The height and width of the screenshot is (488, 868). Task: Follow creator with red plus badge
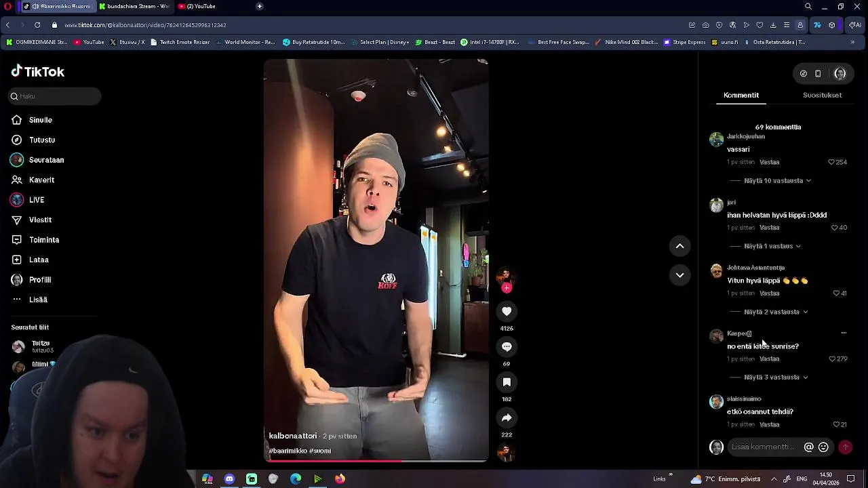pyautogui.click(x=507, y=287)
